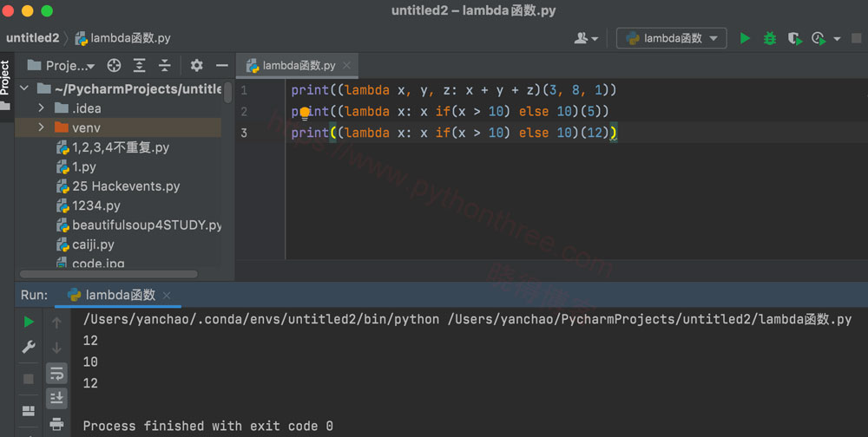Select file beautifulsoup4STUDY.py
Viewport: 868px width, 437px height.
pyautogui.click(x=138, y=225)
